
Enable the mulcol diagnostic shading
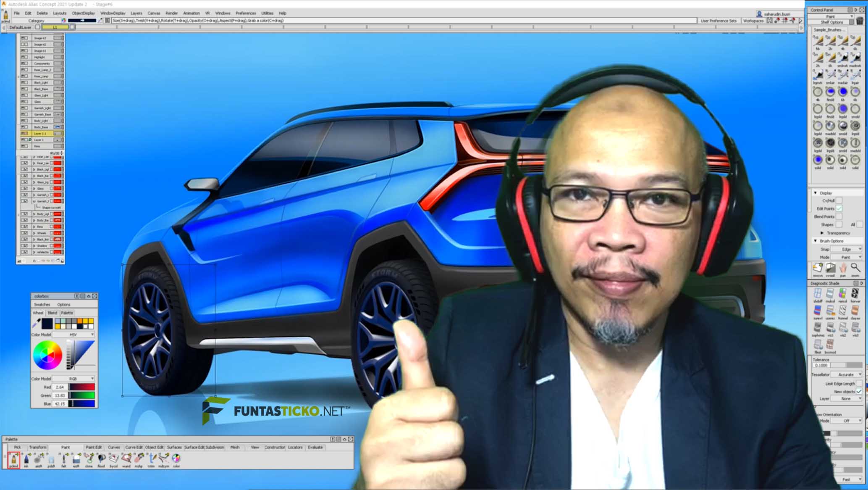(830, 295)
